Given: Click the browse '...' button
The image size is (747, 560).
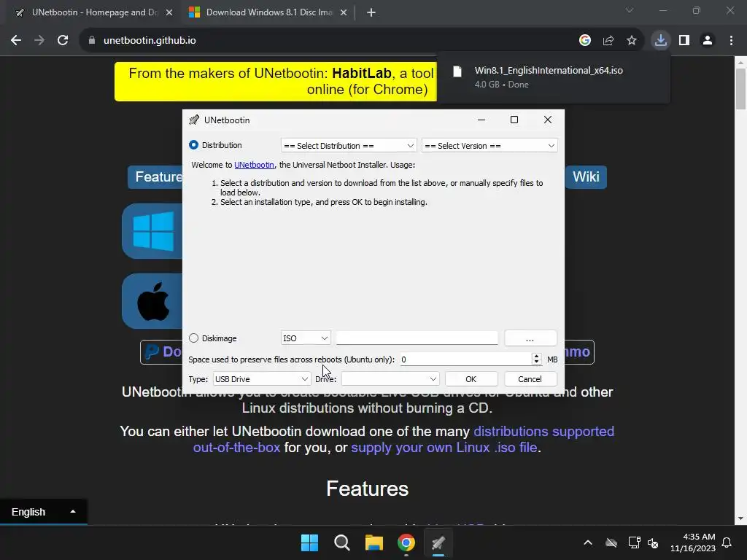Looking at the screenshot, I should 530,338.
